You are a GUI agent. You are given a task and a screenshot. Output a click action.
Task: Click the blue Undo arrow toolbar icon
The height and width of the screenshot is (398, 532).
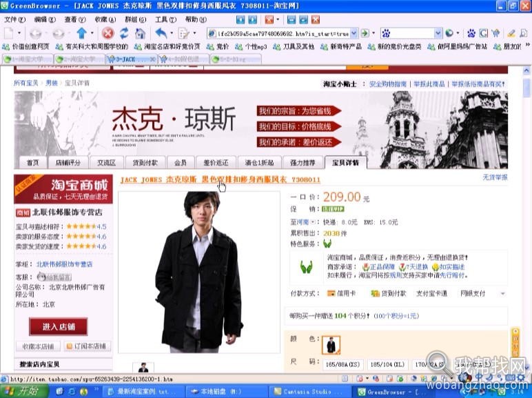click(161, 33)
